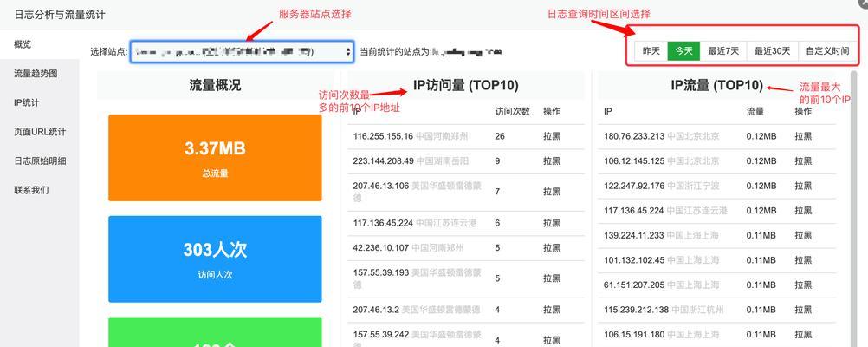This screenshot has height=347, width=868.
Task: Click the 流量 column header
Action: coord(755,111)
